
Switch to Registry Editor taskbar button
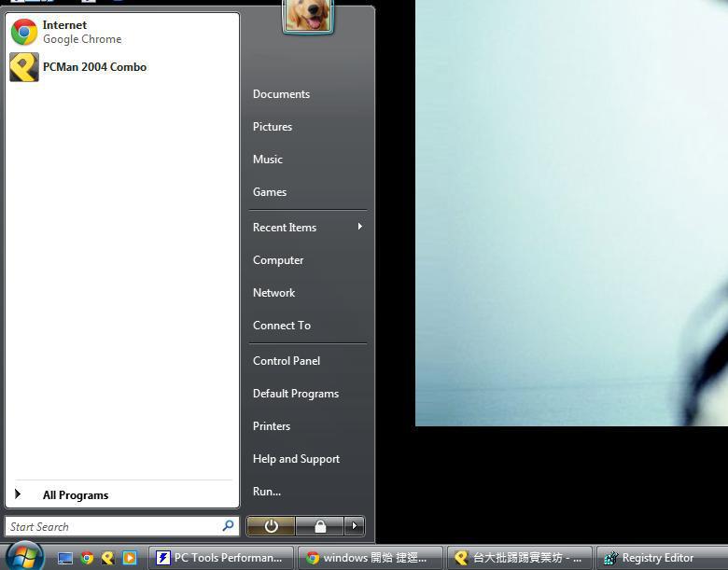pyautogui.click(x=663, y=558)
